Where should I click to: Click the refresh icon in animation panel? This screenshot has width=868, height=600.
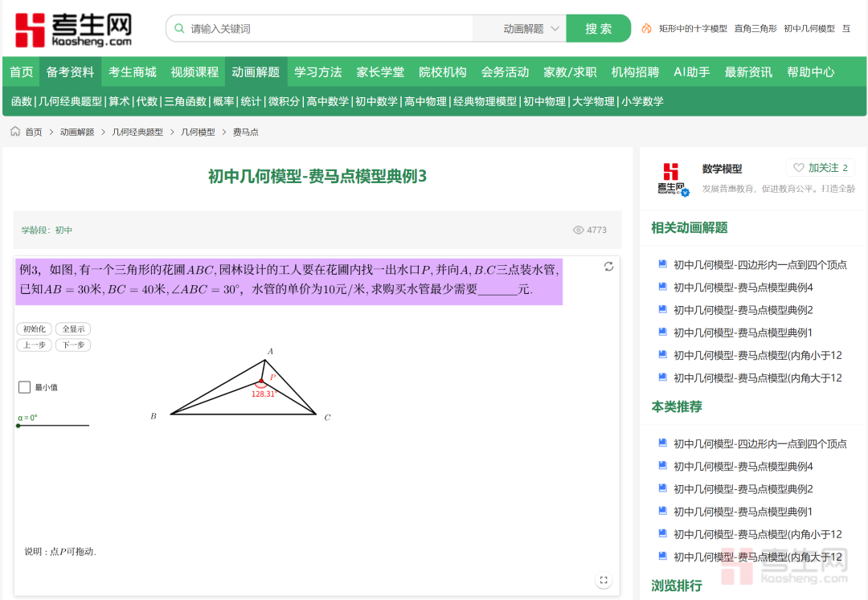pyautogui.click(x=608, y=267)
